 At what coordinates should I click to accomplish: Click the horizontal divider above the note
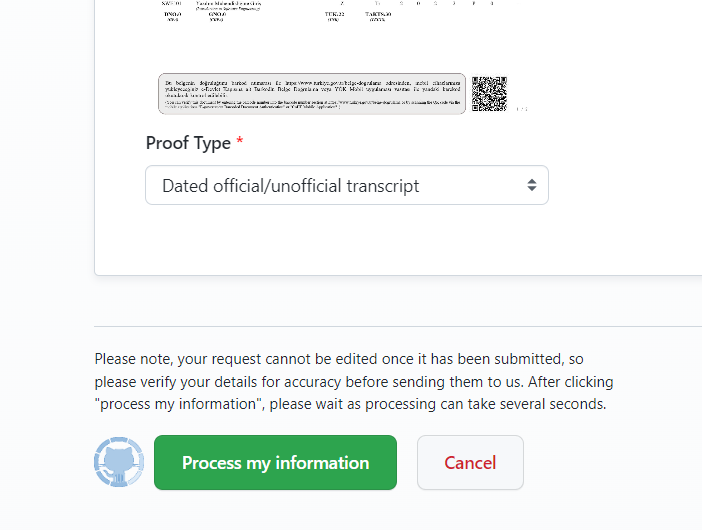pos(398,326)
